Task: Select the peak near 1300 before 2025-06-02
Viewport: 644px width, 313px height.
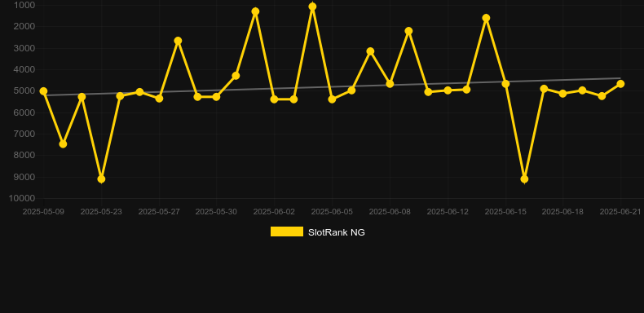Action: coord(255,11)
